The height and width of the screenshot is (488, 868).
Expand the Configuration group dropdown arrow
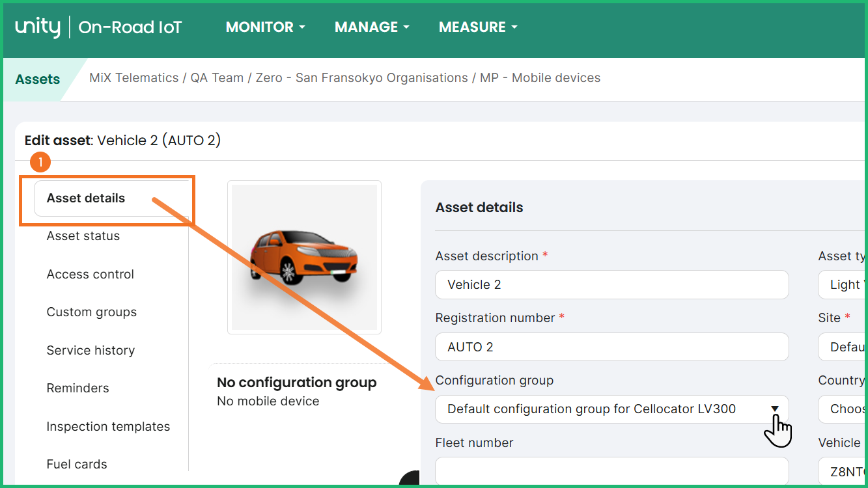click(775, 409)
